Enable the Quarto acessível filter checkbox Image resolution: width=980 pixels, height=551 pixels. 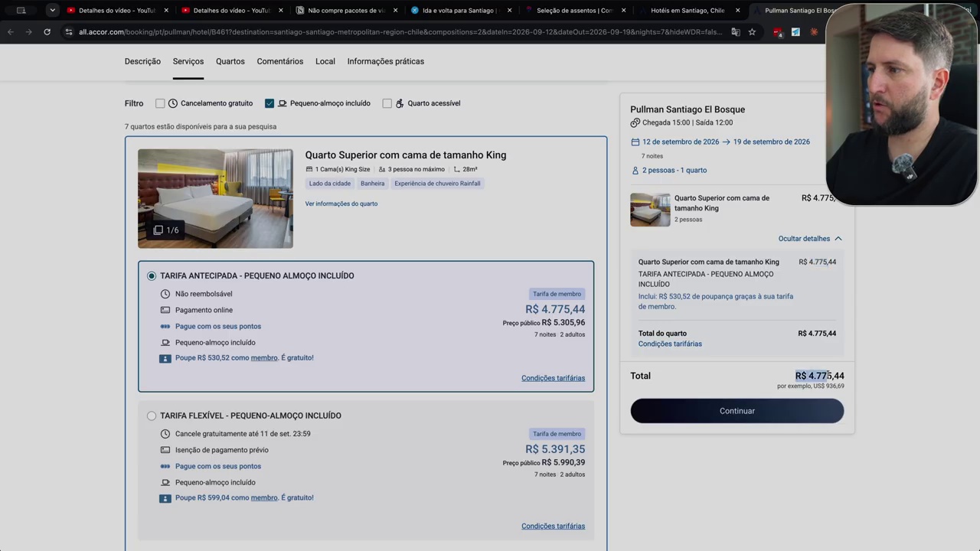387,103
